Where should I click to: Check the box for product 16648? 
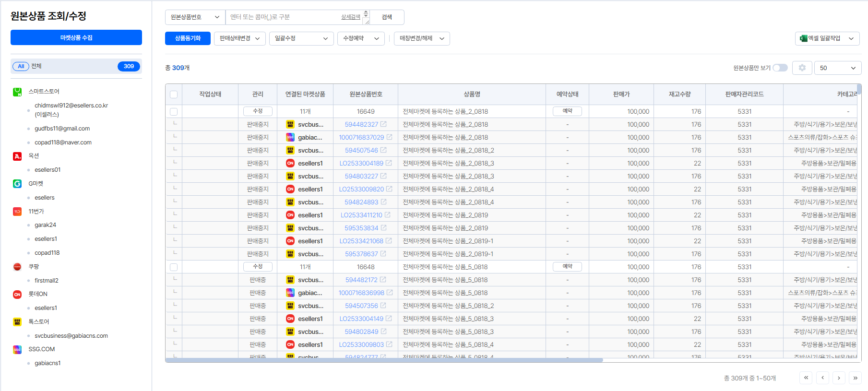174,267
